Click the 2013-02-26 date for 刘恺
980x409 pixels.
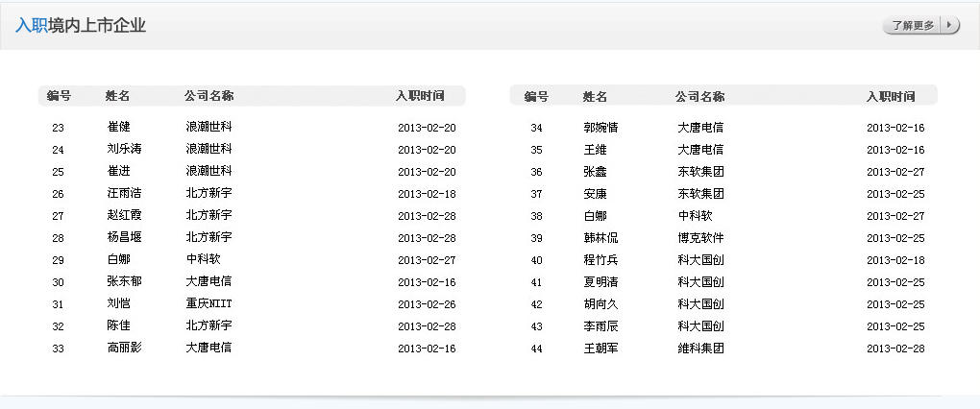[427, 304]
